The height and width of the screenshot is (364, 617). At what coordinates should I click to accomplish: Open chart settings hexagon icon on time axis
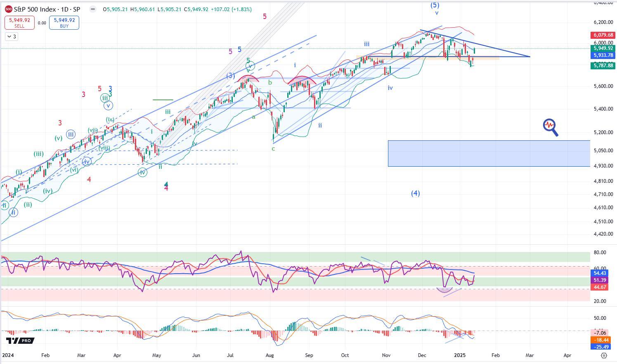click(604, 355)
